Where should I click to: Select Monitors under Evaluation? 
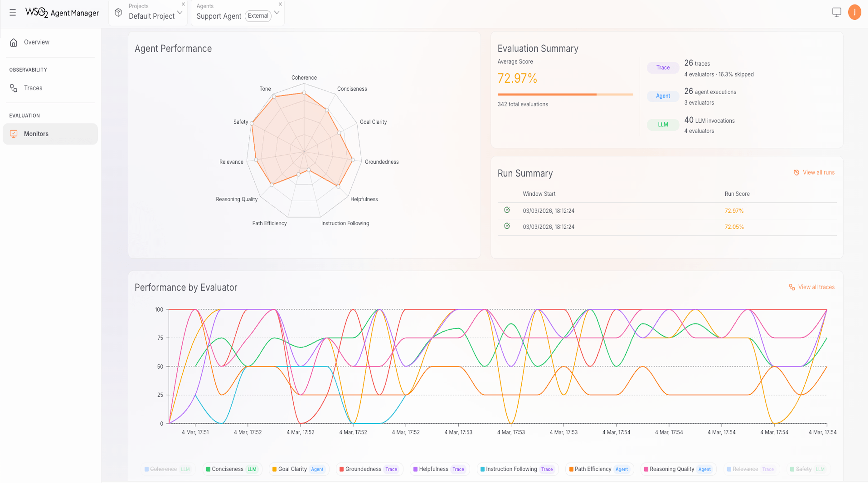coord(36,134)
